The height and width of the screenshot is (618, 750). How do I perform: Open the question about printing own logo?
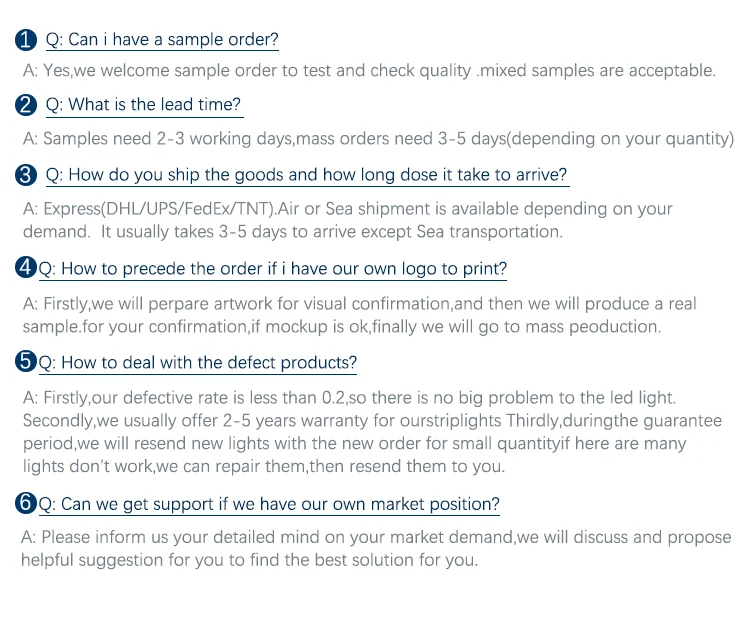click(x=272, y=269)
